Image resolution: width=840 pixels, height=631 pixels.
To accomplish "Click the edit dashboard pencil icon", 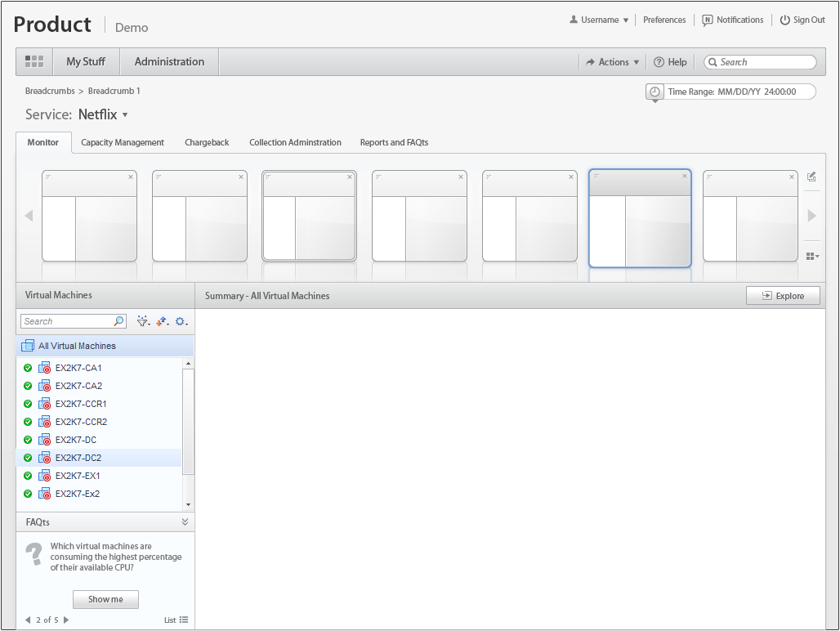I will [x=811, y=177].
